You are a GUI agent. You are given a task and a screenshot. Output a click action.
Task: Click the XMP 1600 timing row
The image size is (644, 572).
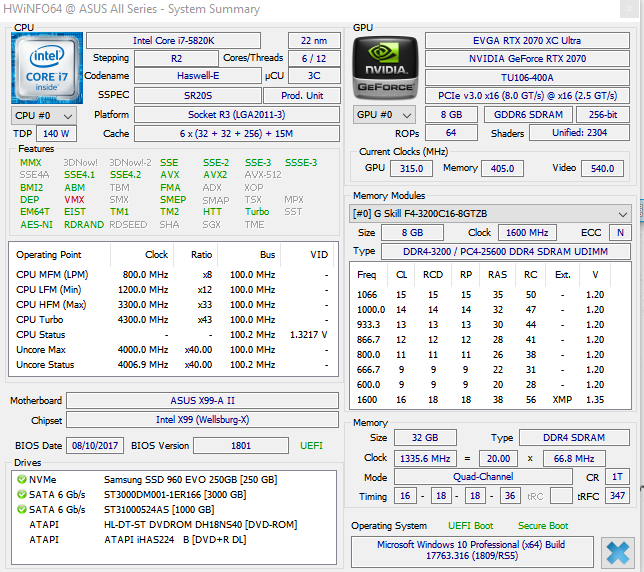tap(490, 400)
